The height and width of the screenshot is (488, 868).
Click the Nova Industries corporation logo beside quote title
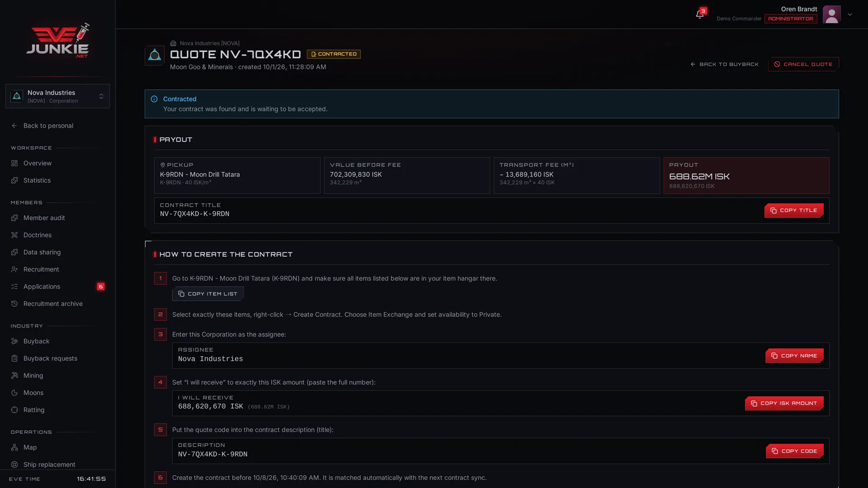tap(155, 55)
